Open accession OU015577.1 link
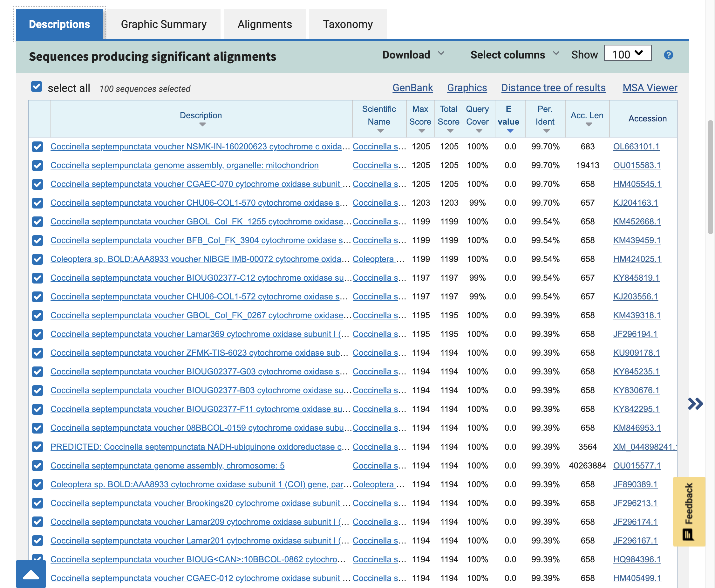The width and height of the screenshot is (715, 588). tap(637, 466)
